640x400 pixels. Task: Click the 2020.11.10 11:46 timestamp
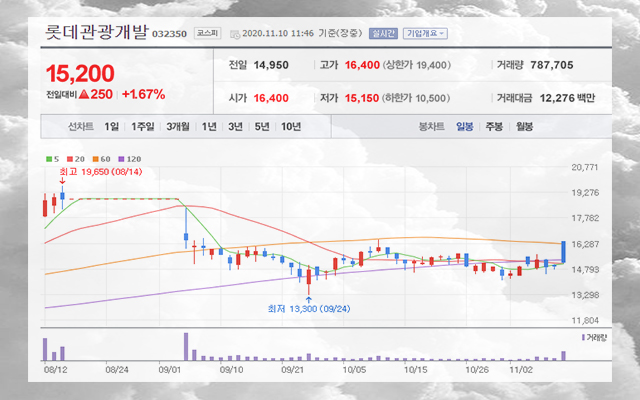pos(278,33)
